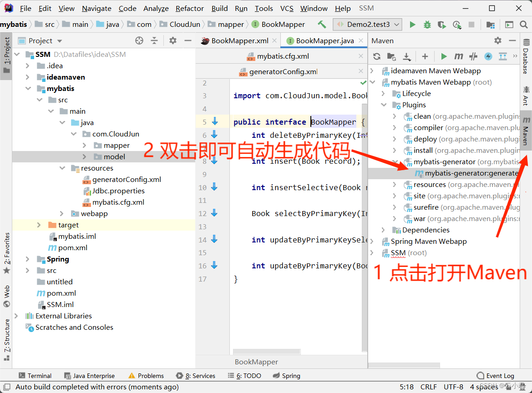Screen dimensions: 532x393
Task: Switch to the mybatis.cfg.xml tab
Action: tap(283, 56)
